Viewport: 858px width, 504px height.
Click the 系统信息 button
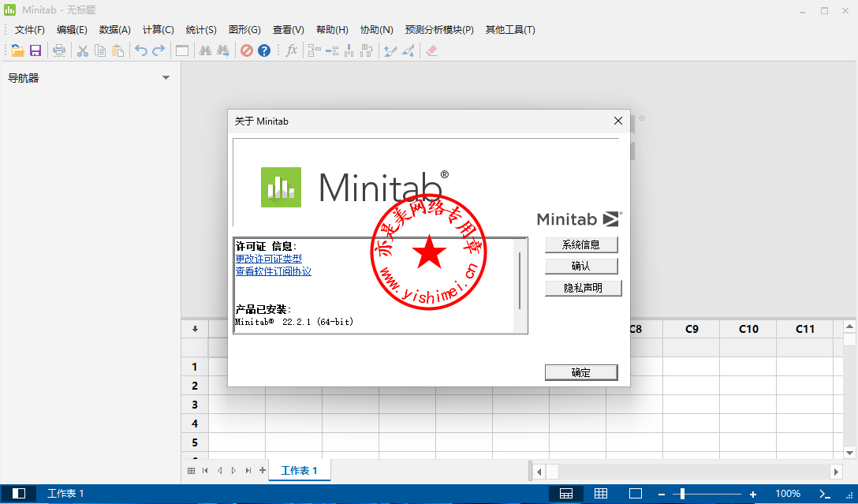581,245
